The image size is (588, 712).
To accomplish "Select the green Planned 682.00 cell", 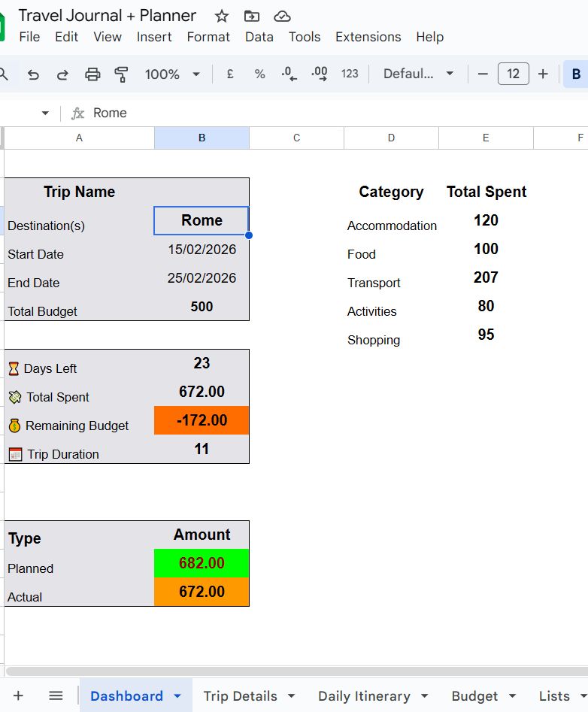I will coord(202,563).
